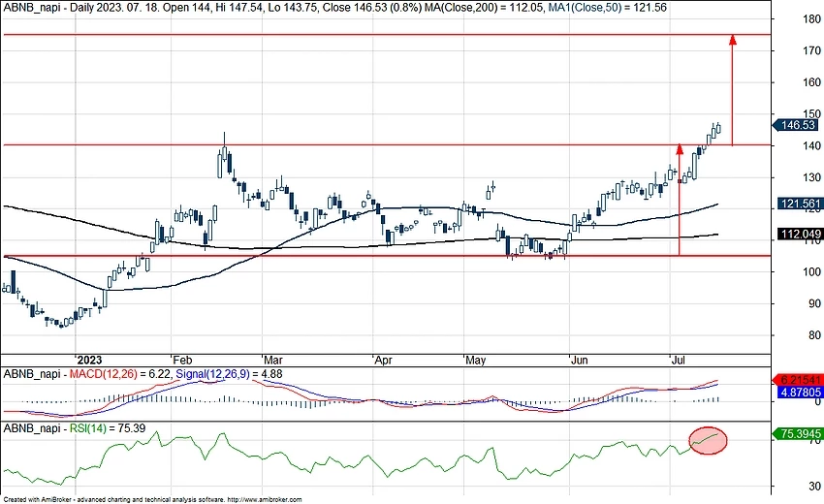Select the 112.049 moving average tag
The image size is (824, 504).
pyautogui.click(x=799, y=235)
